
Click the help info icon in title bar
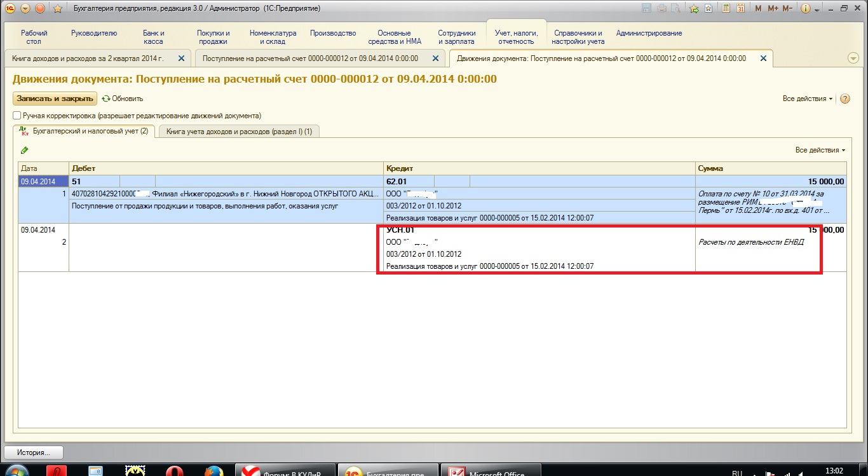point(805,8)
